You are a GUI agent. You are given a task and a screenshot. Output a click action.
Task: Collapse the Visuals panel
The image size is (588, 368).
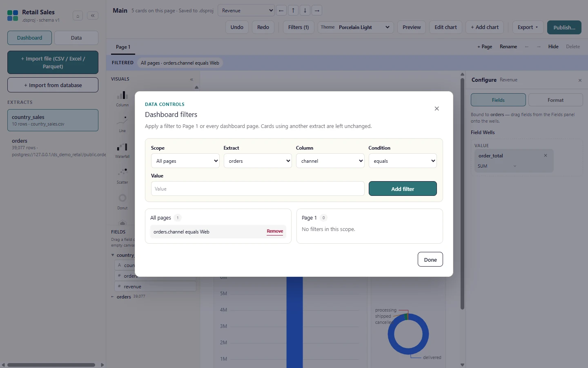pyautogui.click(x=192, y=79)
